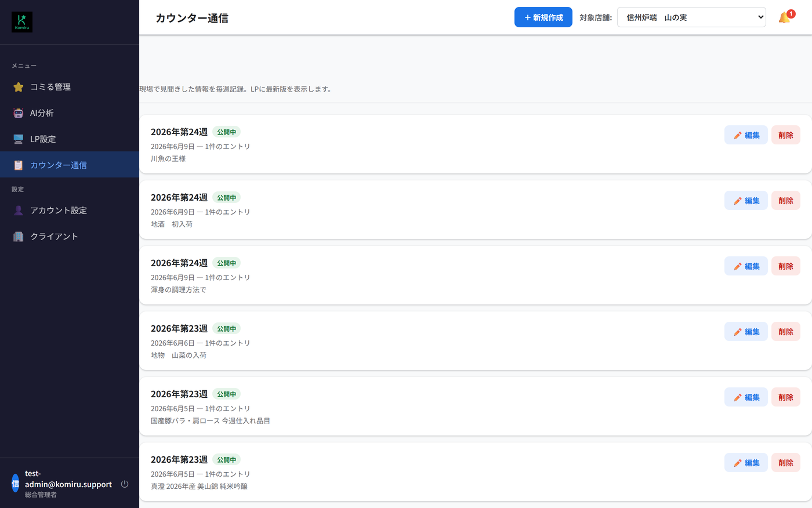Open the 対象店舗 store dropdown
Image resolution: width=812 pixels, height=508 pixels.
click(x=691, y=17)
